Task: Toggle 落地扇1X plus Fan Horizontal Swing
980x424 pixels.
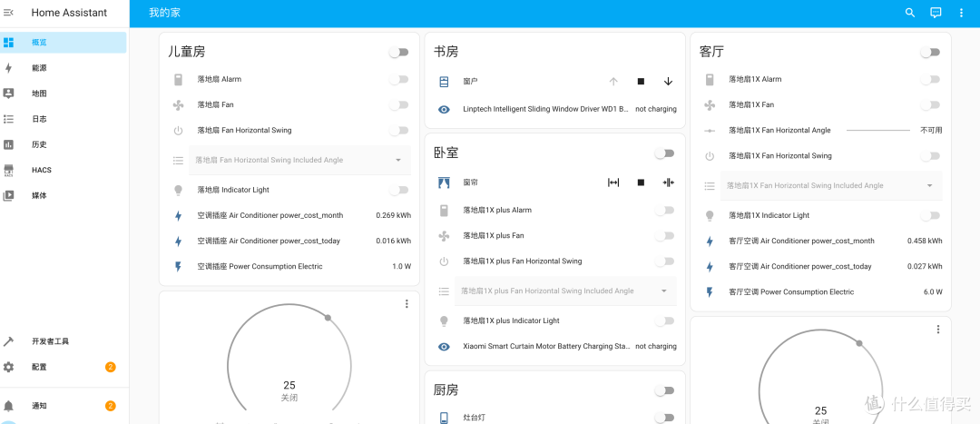Action: 664,261
